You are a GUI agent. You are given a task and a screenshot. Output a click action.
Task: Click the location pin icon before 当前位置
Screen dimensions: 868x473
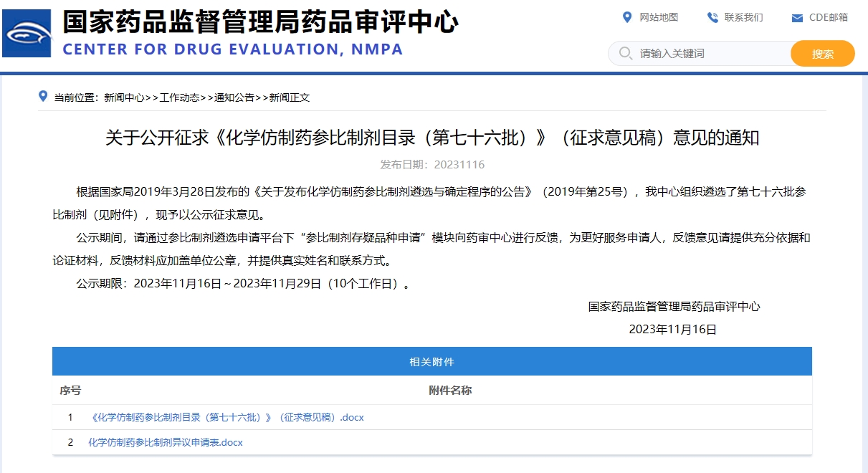(43, 97)
